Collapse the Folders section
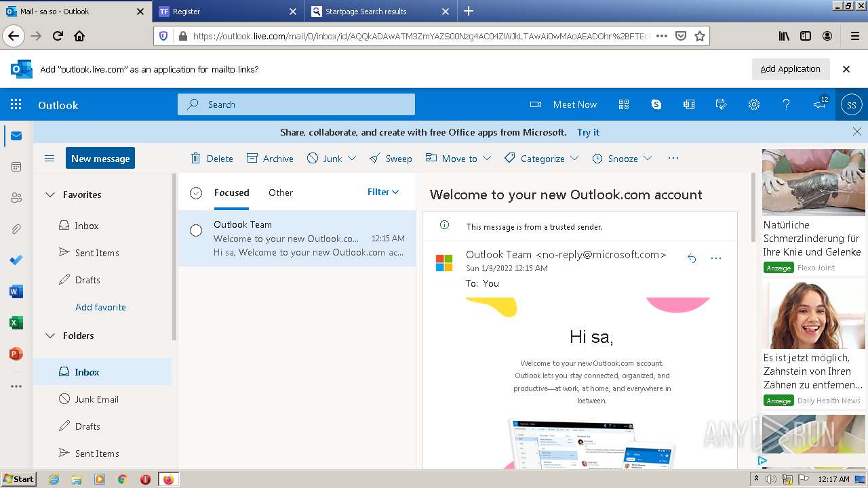 [50, 335]
